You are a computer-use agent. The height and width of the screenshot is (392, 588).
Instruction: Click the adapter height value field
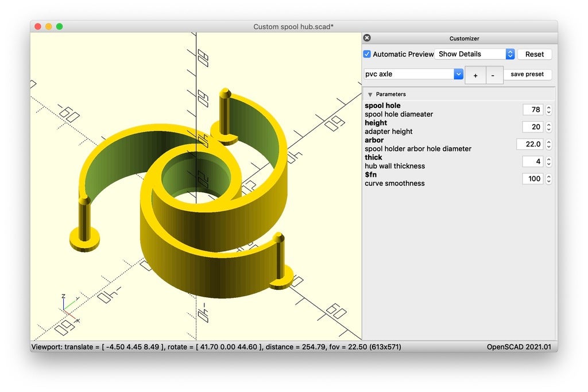[532, 127]
